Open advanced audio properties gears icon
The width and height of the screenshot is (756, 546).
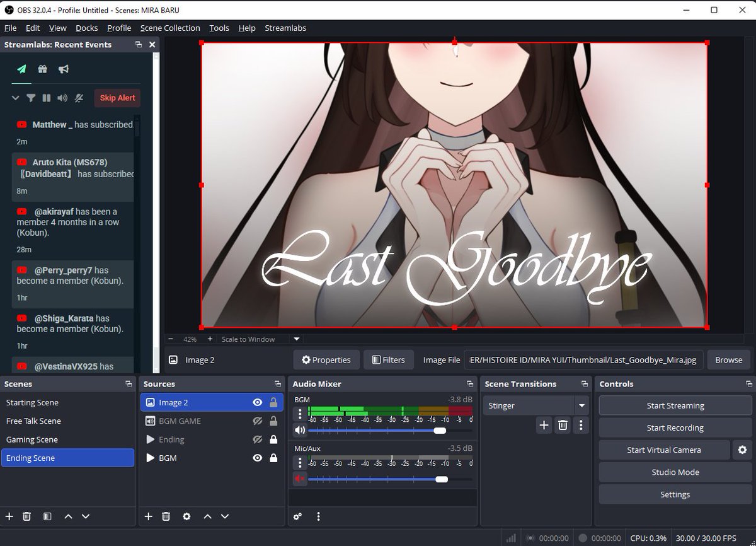point(298,516)
